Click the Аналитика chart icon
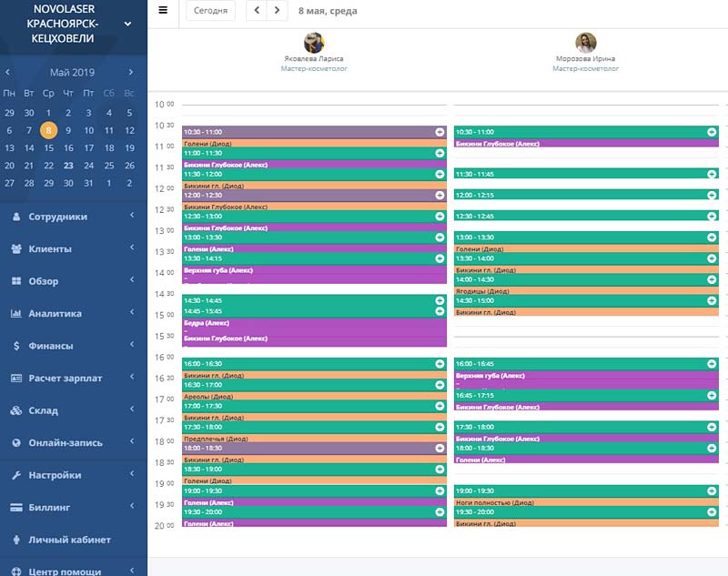The width and height of the screenshot is (728, 576). click(x=15, y=314)
